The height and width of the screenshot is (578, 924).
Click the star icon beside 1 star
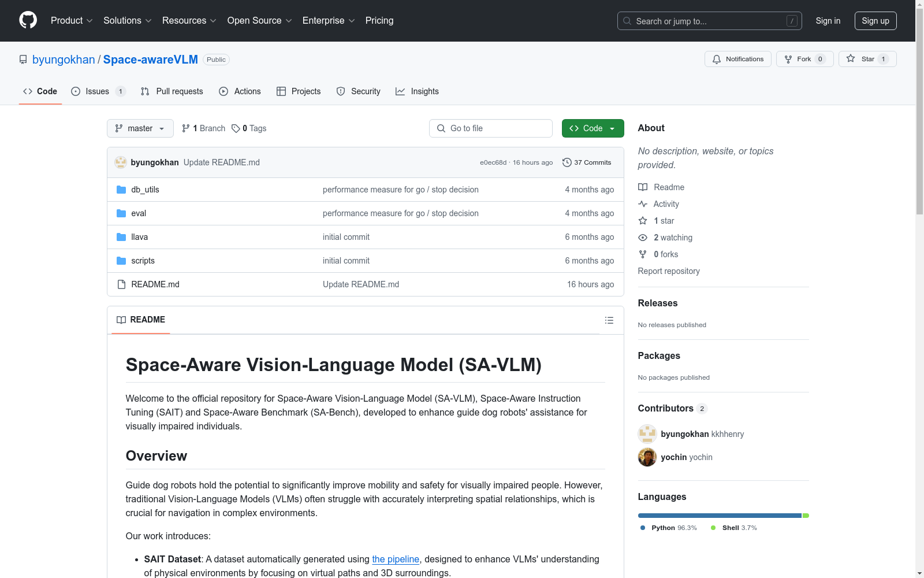click(643, 221)
